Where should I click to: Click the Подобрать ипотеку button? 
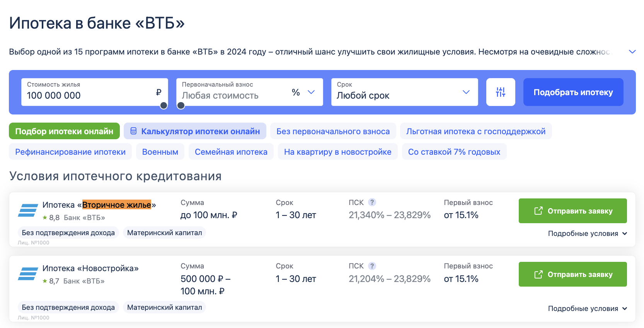point(573,92)
